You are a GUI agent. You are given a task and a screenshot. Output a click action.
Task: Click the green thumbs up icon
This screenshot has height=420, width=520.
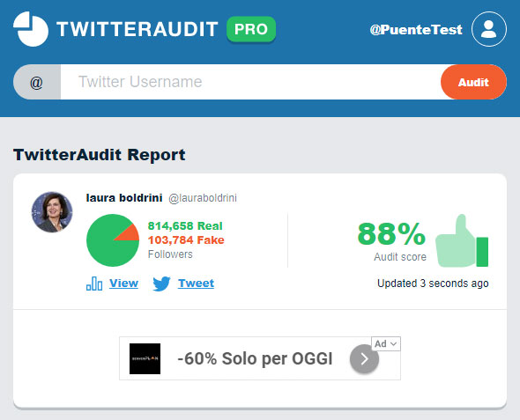point(462,240)
